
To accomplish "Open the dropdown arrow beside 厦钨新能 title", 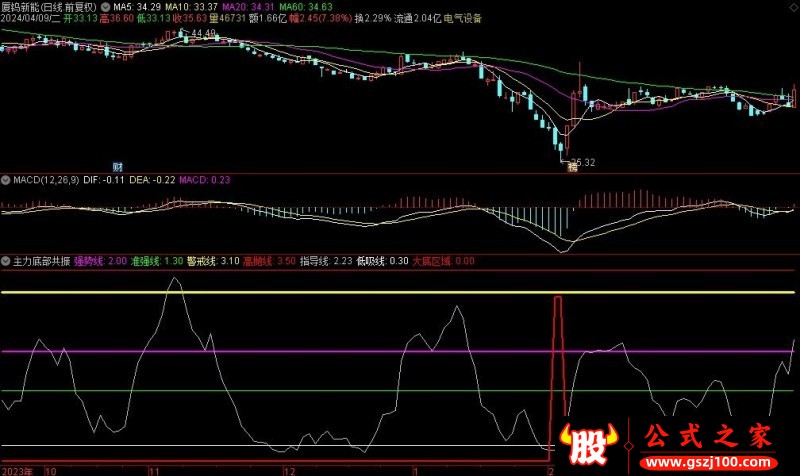I will [105, 7].
